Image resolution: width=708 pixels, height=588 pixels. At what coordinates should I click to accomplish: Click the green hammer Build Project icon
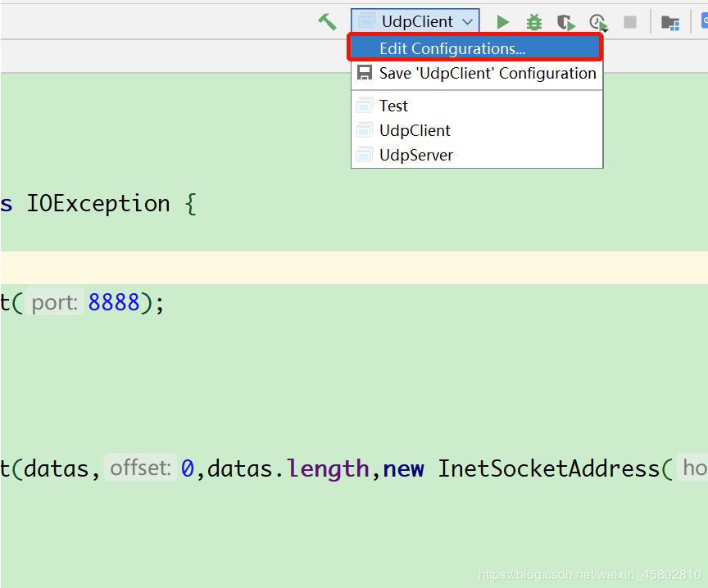pyautogui.click(x=327, y=22)
